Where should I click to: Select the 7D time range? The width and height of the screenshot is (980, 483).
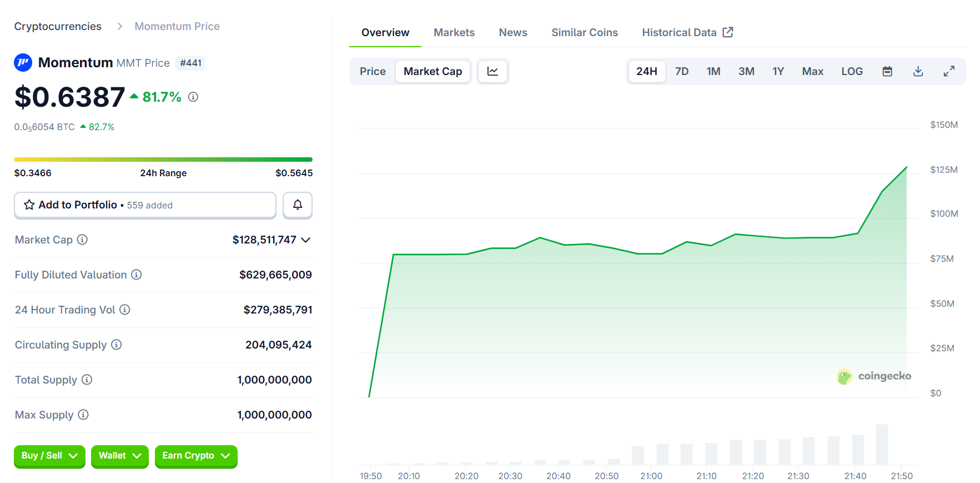[682, 71]
